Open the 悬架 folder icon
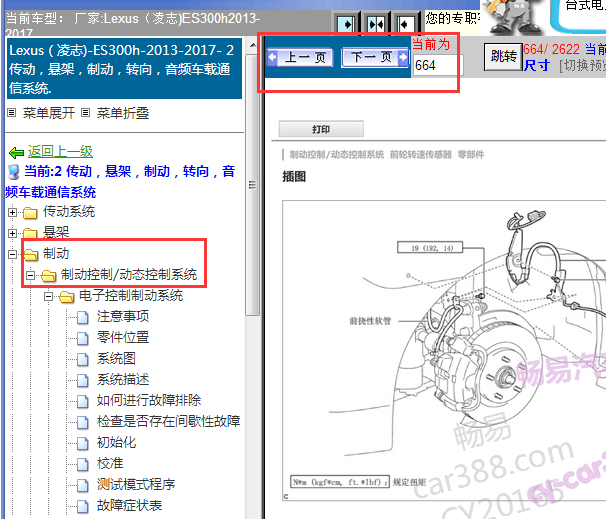606x519 pixels. click(30, 233)
